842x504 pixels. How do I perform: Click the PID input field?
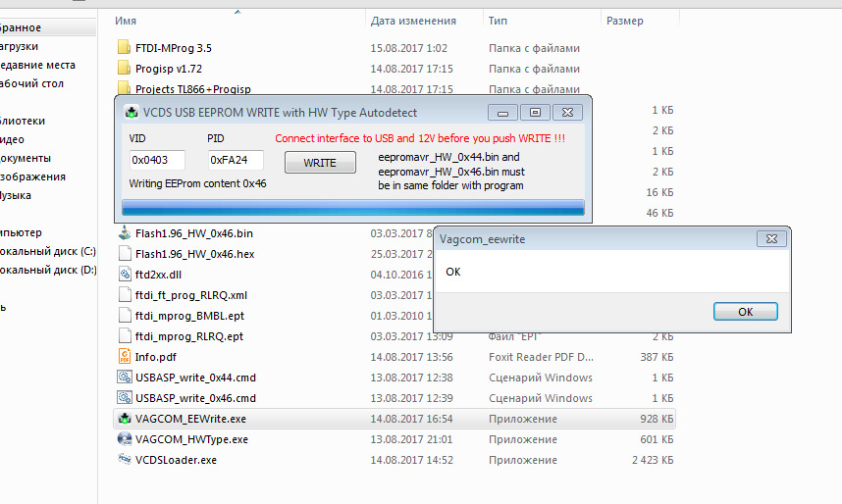(x=236, y=160)
